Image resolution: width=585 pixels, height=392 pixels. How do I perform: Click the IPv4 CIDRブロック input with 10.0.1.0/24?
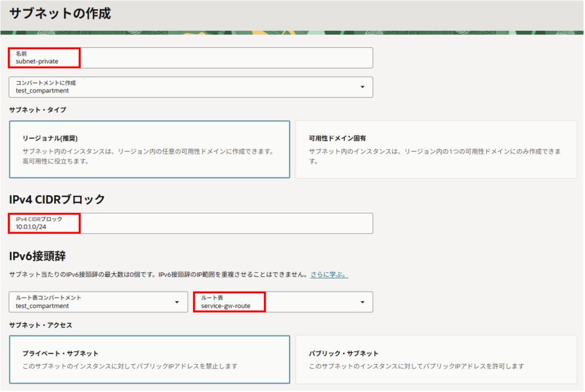pyautogui.click(x=191, y=224)
